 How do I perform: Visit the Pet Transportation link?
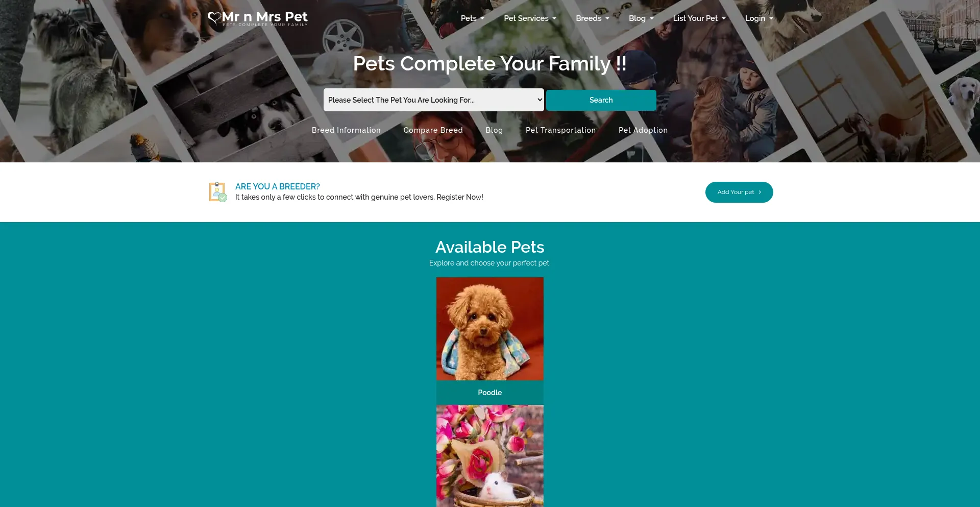(560, 130)
